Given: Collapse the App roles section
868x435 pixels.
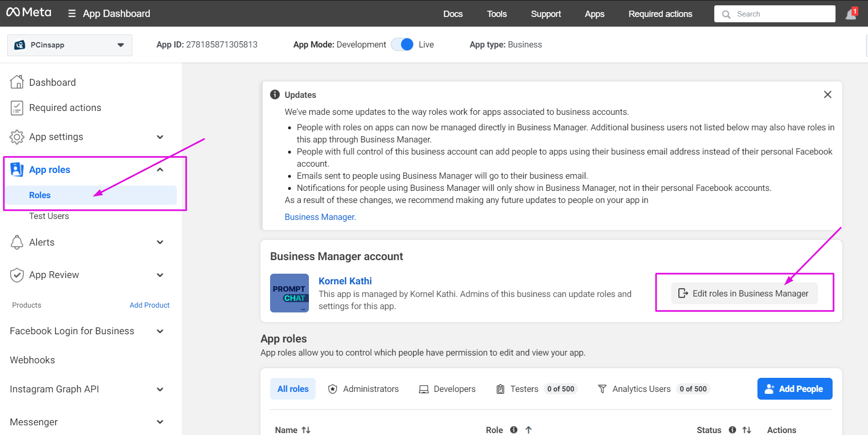Looking at the screenshot, I should coord(160,170).
